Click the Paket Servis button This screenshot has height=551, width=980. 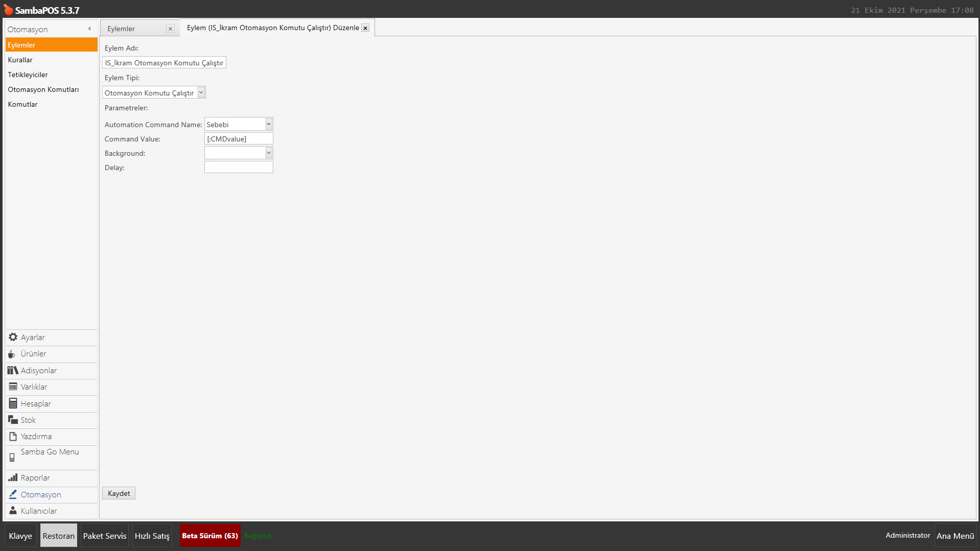click(x=105, y=535)
